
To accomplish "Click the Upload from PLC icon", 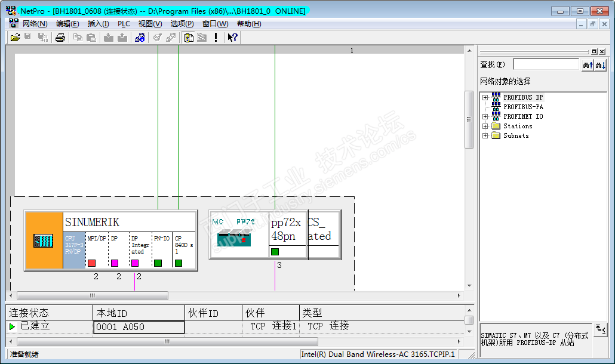I will pyautogui.click(x=122, y=38).
